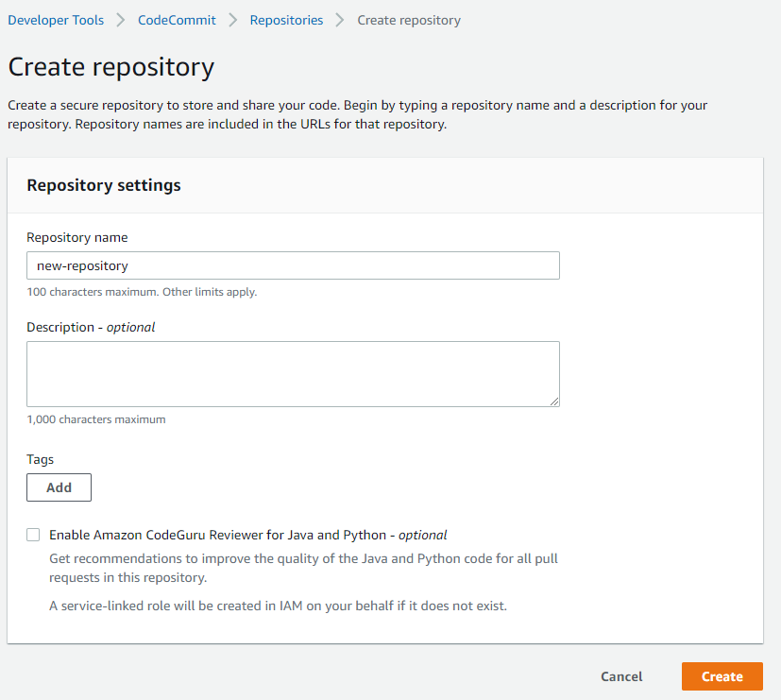The image size is (781, 700).
Task: Open the Developer Tools breadcrumb link
Action: (55, 20)
